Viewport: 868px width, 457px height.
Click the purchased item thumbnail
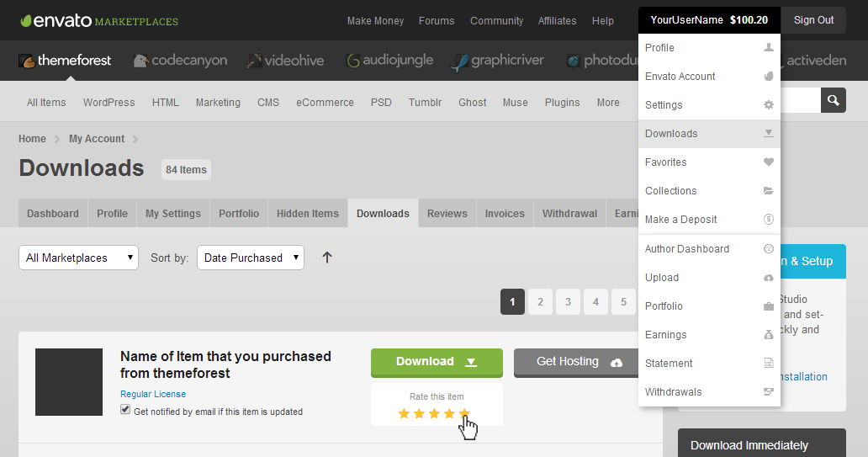pos(69,382)
